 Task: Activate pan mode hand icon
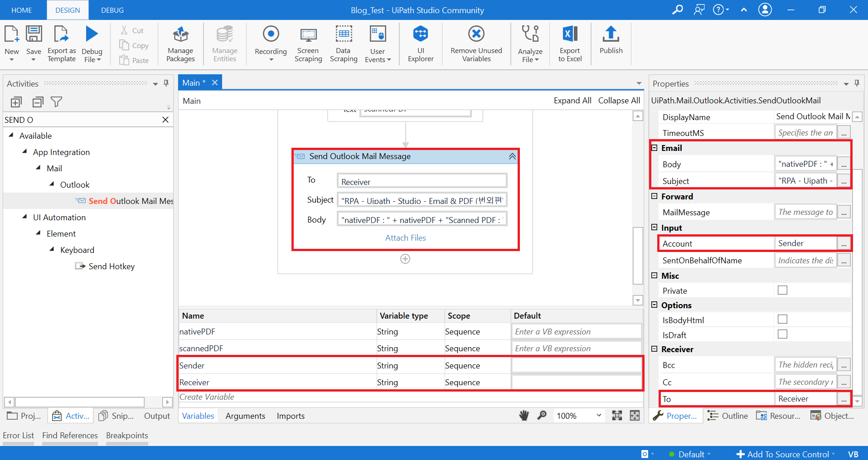tap(524, 416)
